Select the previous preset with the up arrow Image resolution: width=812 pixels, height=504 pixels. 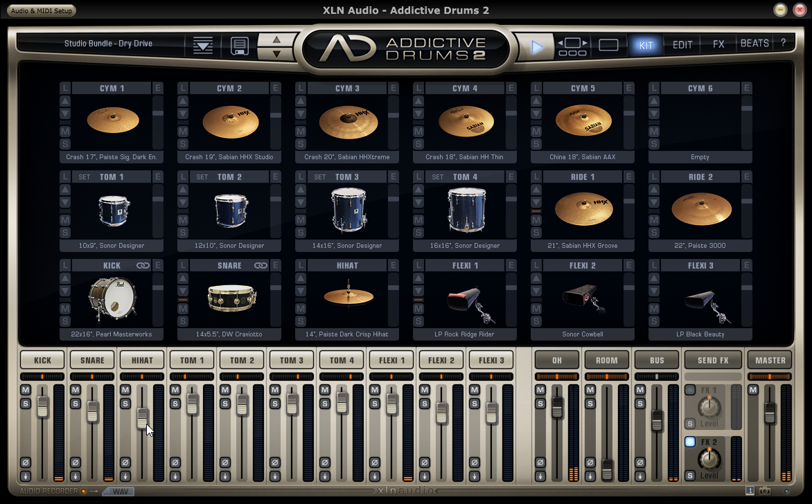pyautogui.click(x=276, y=39)
